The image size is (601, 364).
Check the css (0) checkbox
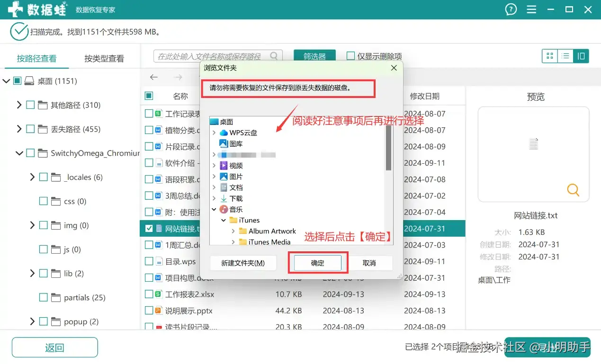click(44, 201)
